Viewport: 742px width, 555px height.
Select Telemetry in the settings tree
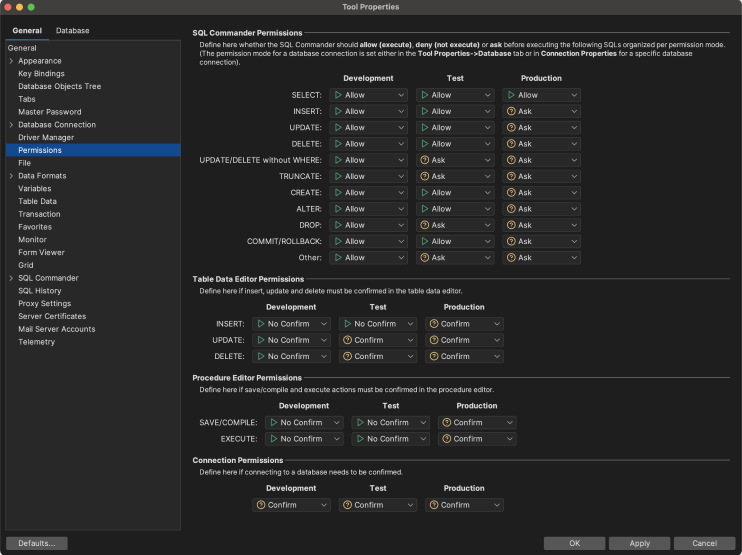click(x=36, y=342)
